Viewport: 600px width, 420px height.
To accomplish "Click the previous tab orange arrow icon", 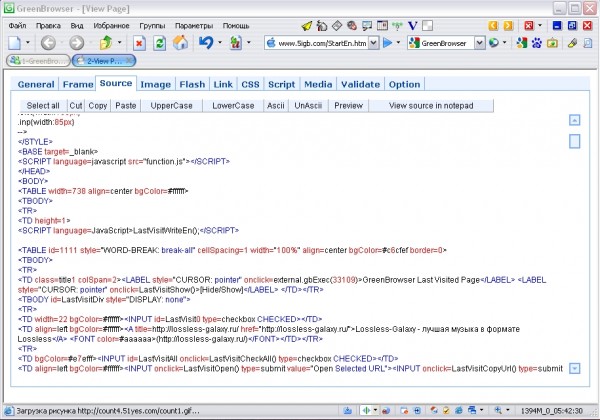I will click(x=493, y=26).
